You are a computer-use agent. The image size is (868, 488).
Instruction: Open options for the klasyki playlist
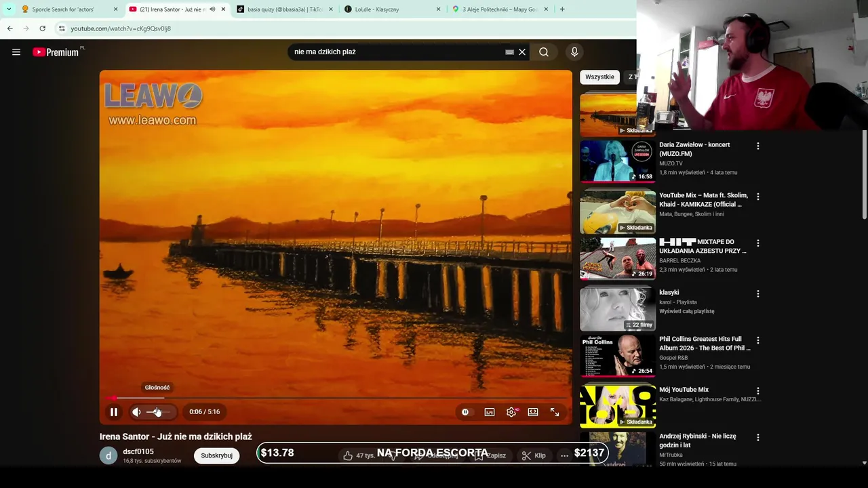(x=757, y=293)
